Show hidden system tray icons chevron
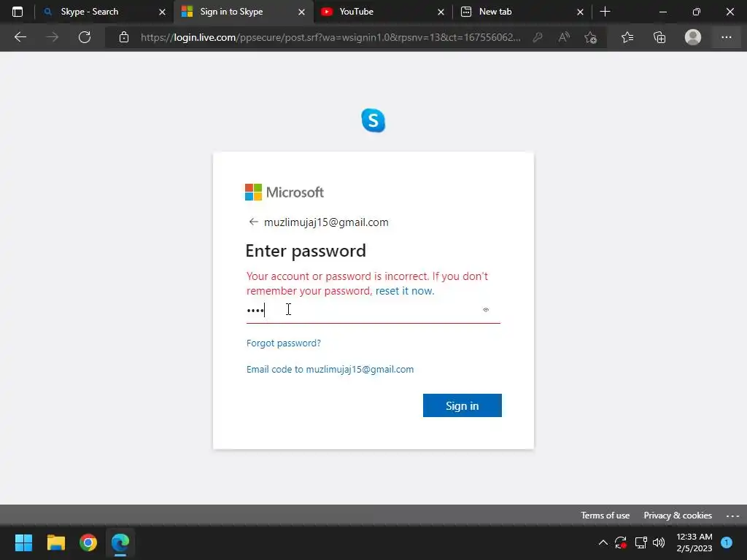Screen dimensions: 747x560 pyautogui.click(x=603, y=542)
